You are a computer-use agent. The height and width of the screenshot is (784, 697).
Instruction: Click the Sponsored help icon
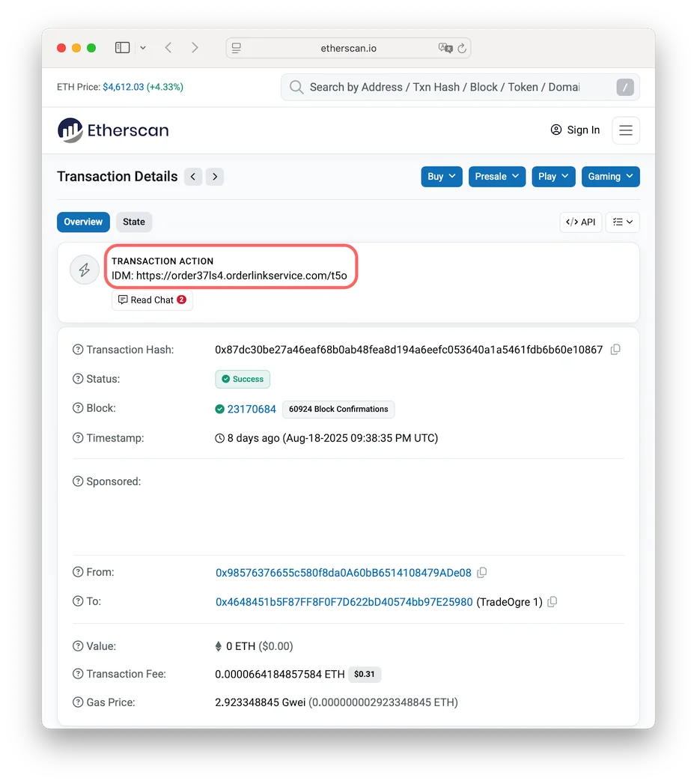tap(78, 481)
